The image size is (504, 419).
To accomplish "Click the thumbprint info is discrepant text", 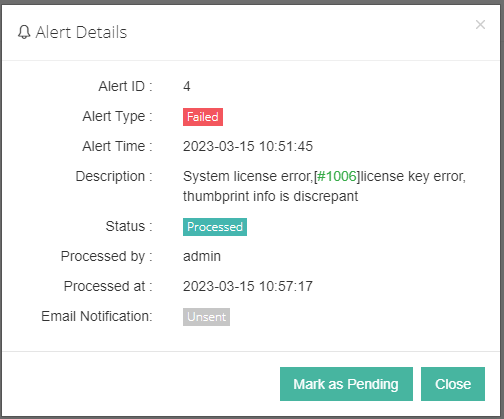I will click(x=271, y=196).
